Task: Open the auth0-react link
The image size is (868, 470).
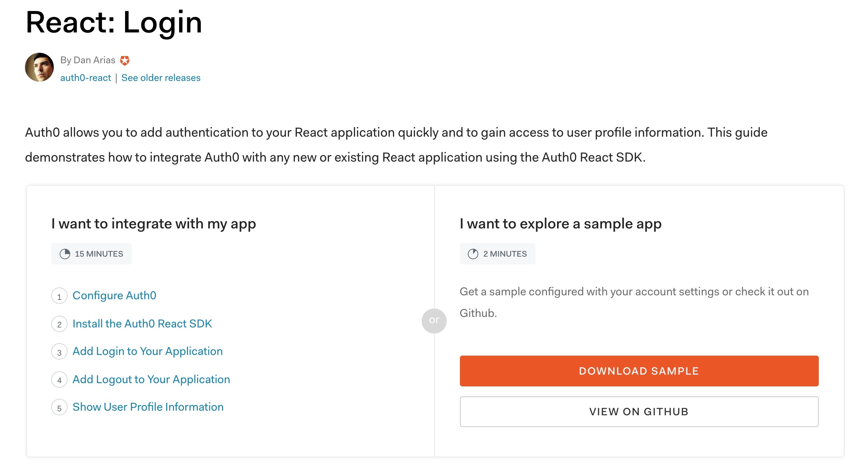Action: point(86,78)
